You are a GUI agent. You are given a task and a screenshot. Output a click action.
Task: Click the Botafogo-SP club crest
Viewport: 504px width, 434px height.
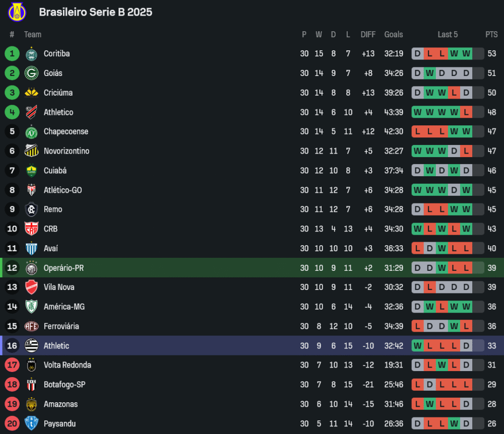(31, 385)
